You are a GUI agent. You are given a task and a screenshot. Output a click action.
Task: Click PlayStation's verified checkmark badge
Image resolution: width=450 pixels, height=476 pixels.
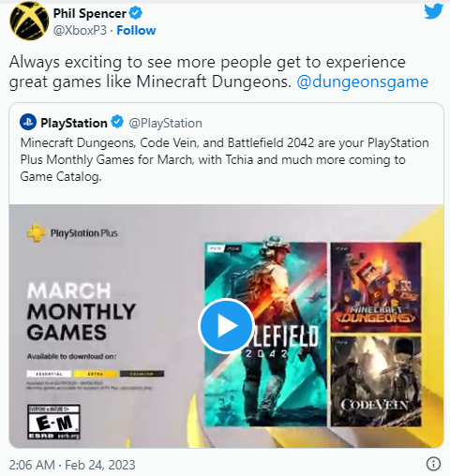pyautogui.click(x=117, y=122)
